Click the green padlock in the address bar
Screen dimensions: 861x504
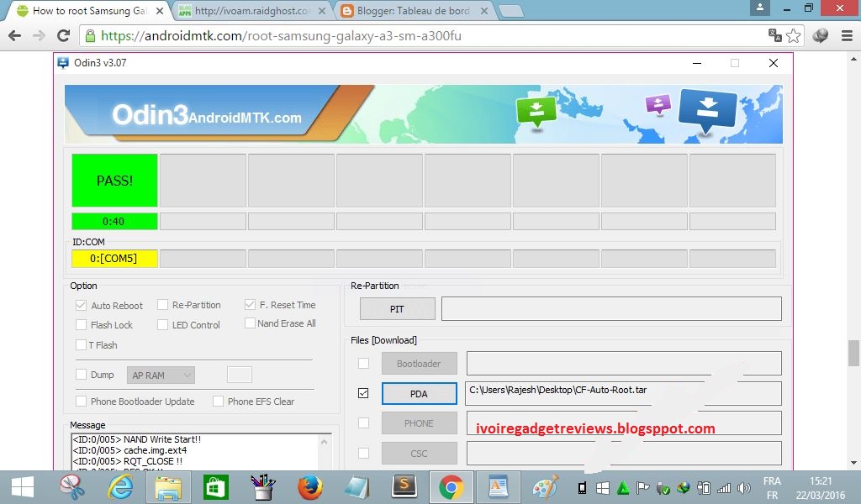[x=90, y=36]
